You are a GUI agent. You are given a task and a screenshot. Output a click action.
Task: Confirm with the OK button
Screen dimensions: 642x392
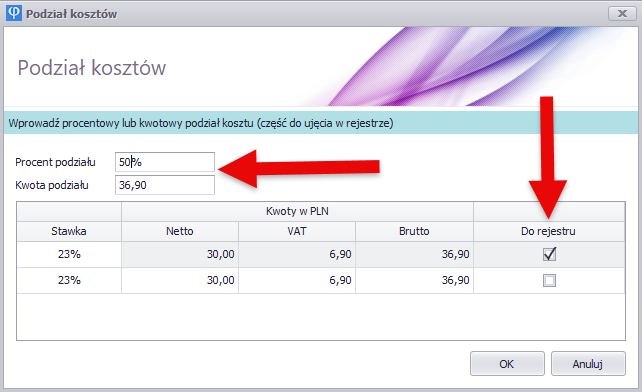pos(507,363)
